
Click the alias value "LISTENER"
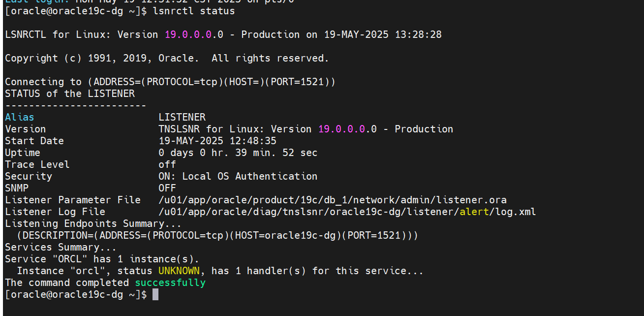[x=182, y=117]
